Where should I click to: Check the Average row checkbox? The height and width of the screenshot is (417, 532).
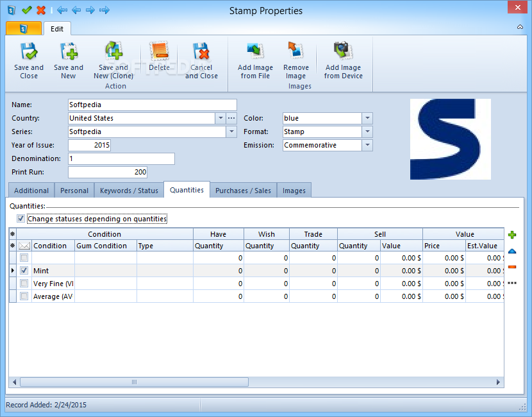pos(24,296)
